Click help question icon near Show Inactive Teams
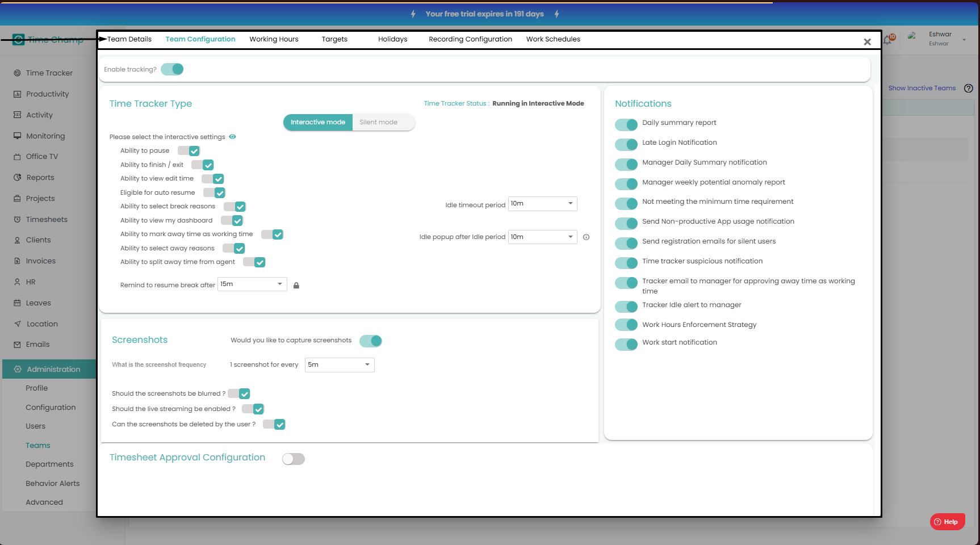This screenshot has width=980, height=545. click(x=969, y=88)
